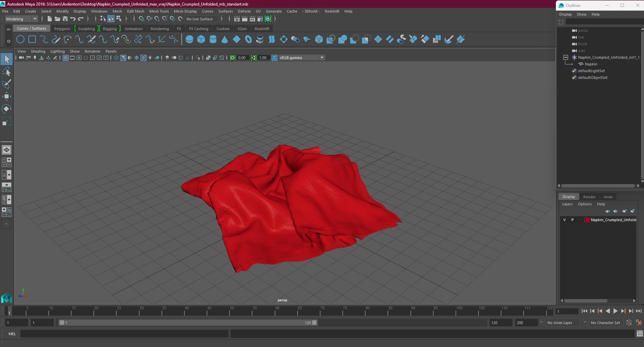Click the Redo arrow icon
Screen dimensions: 644x347
click(x=80, y=19)
